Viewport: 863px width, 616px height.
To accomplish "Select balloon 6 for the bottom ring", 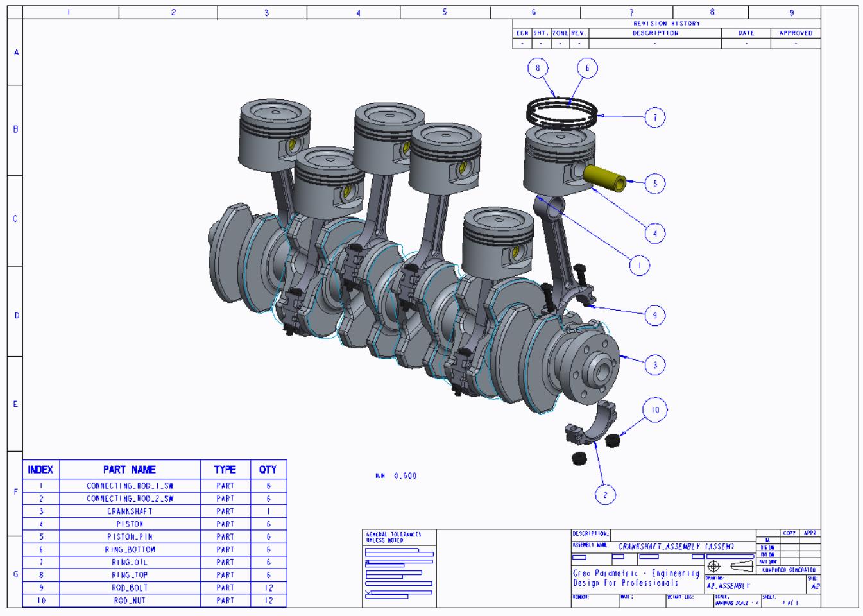I will (586, 68).
